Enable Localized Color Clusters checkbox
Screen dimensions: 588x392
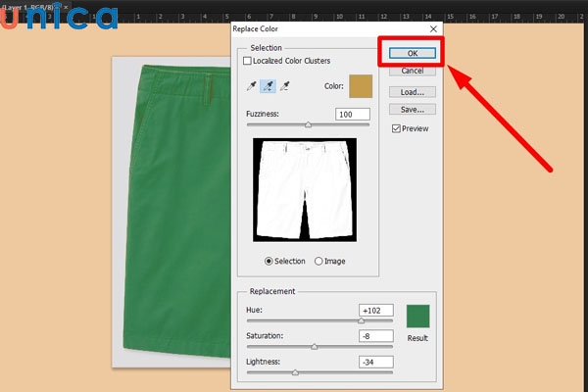(x=248, y=61)
